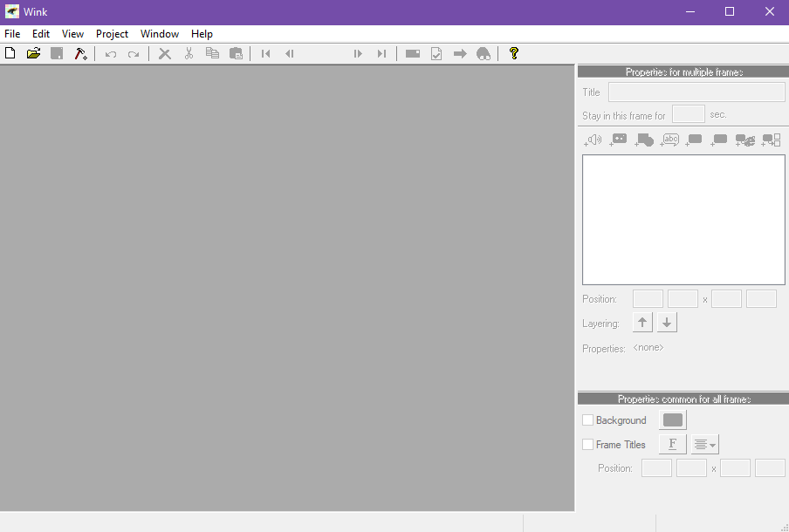Click the red render tool icon
This screenshot has width=789, height=532.
coord(80,54)
